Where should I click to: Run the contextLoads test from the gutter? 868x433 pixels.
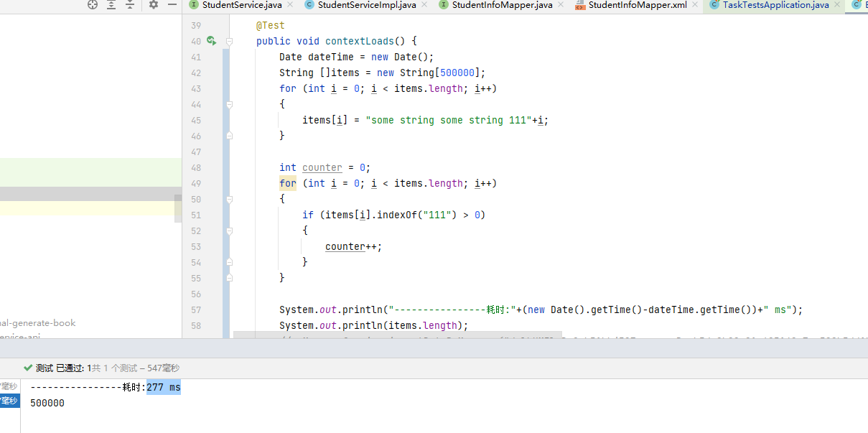tap(210, 41)
